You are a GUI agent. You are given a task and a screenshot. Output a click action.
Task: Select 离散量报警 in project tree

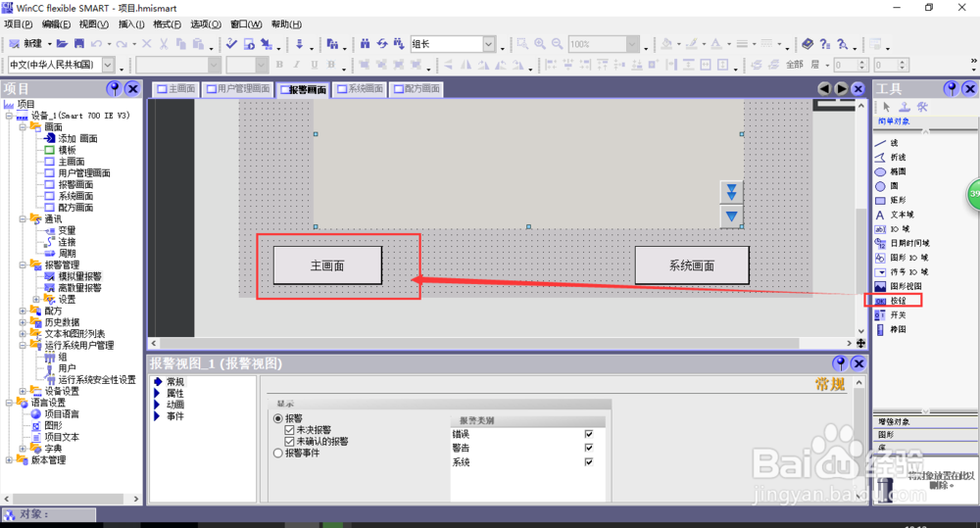[79, 288]
